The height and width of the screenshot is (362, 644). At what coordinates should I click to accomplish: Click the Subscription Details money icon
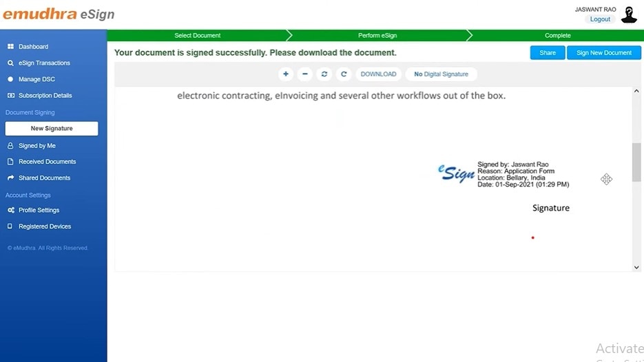[x=11, y=95]
